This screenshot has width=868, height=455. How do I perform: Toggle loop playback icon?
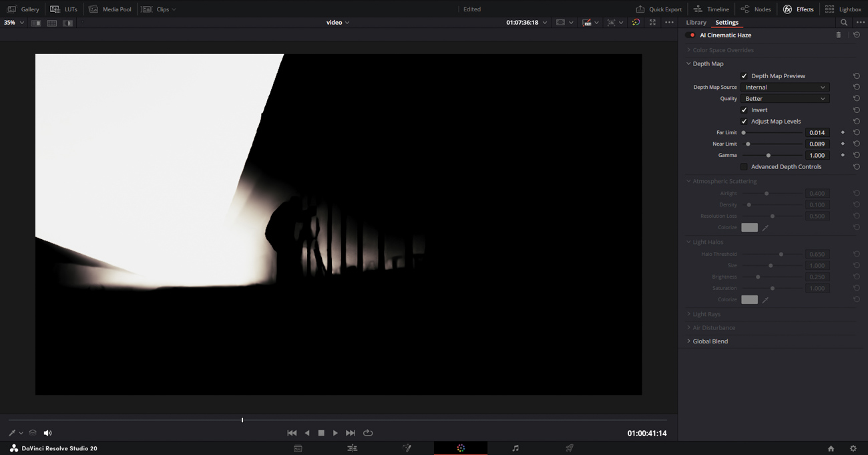pyautogui.click(x=368, y=433)
